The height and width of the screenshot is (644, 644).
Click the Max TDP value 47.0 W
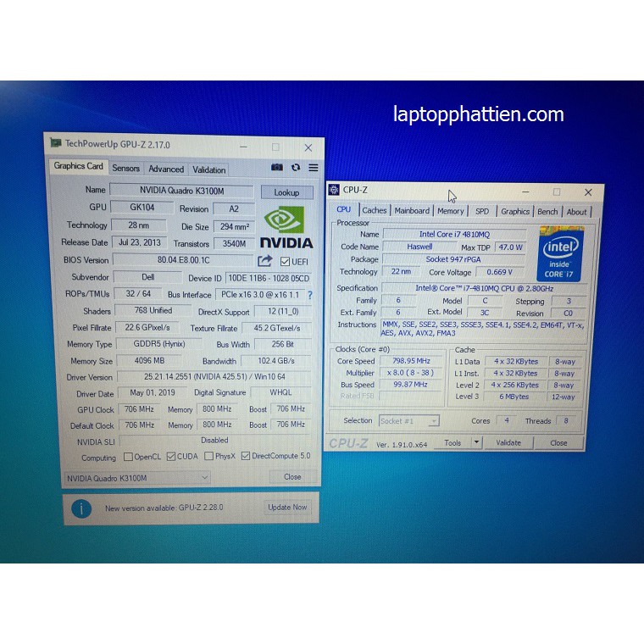point(510,247)
